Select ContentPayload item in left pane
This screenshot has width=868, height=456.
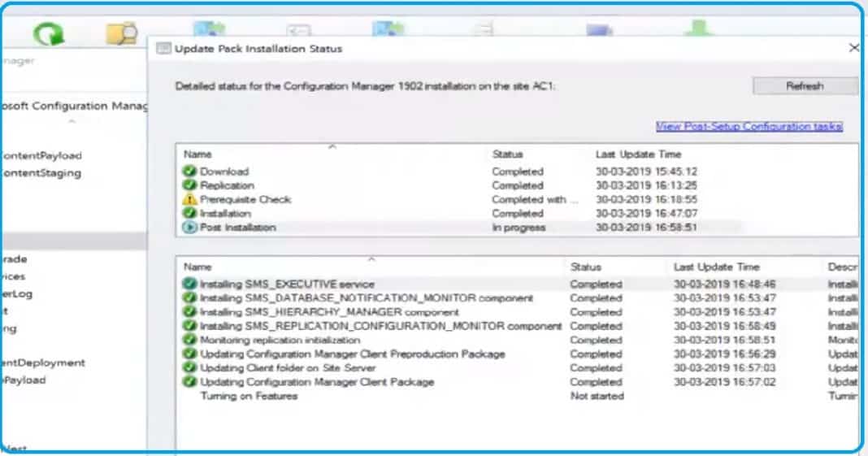click(42, 155)
